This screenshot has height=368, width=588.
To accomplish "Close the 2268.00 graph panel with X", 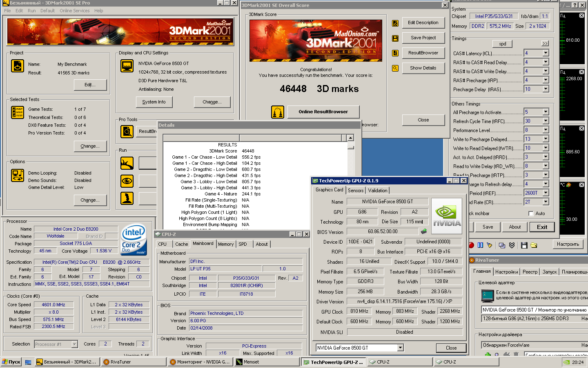I will coord(581,72).
